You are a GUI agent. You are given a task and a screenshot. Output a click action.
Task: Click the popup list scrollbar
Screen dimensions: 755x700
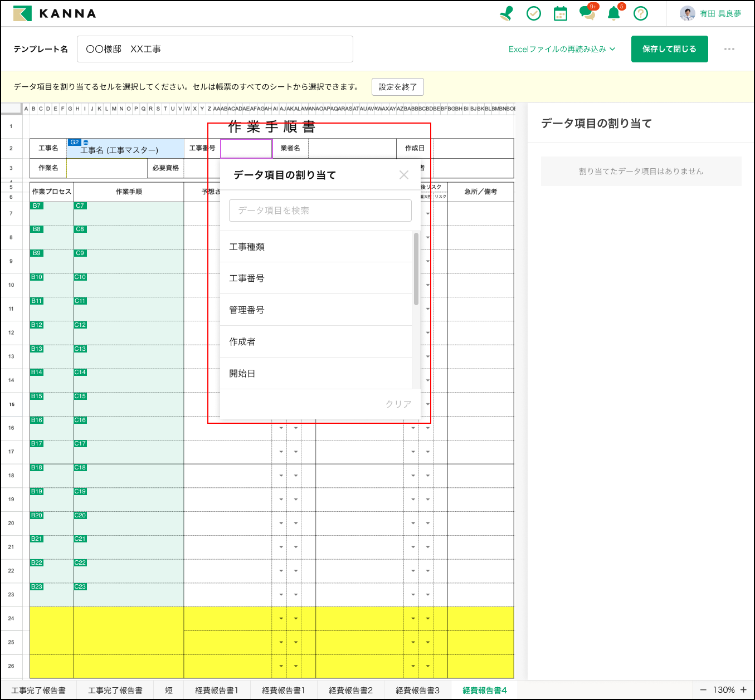click(416, 269)
